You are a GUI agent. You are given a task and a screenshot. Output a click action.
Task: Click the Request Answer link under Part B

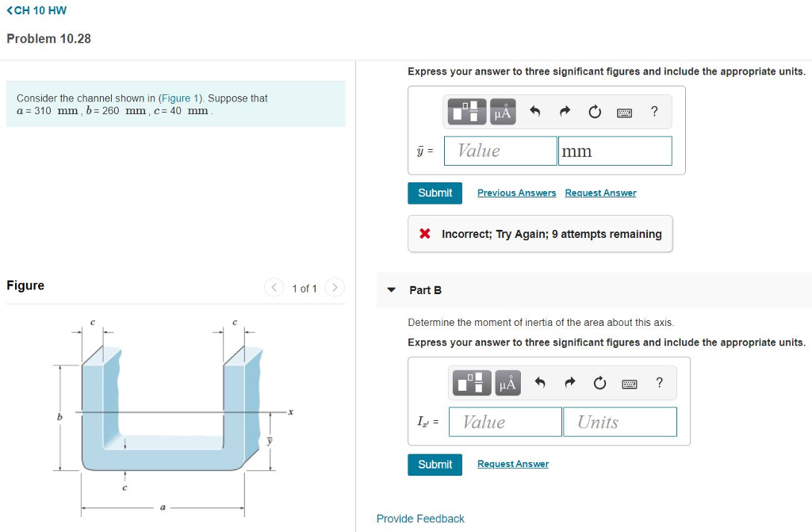[512, 464]
